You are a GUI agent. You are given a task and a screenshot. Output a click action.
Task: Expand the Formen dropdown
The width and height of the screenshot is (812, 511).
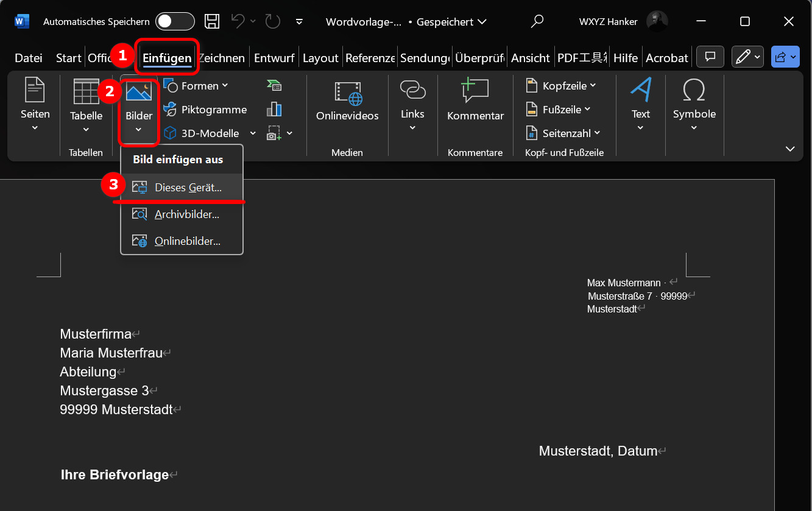coord(225,85)
